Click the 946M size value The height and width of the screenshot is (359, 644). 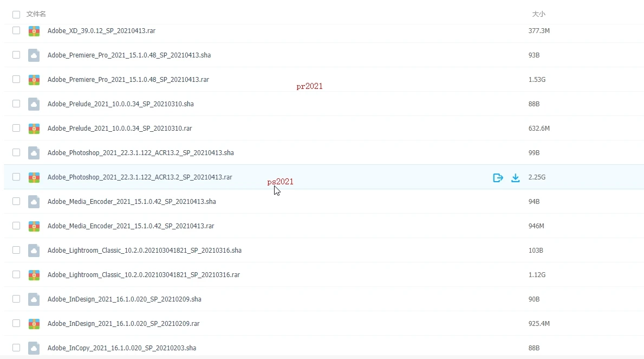coord(536,226)
